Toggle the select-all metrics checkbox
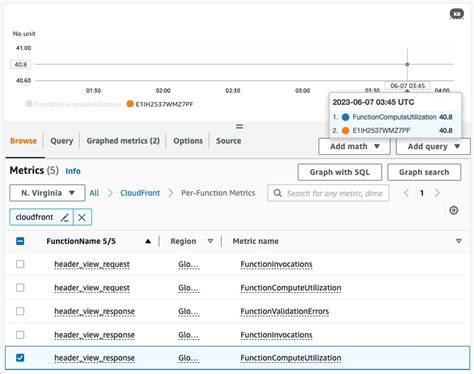 [20, 241]
